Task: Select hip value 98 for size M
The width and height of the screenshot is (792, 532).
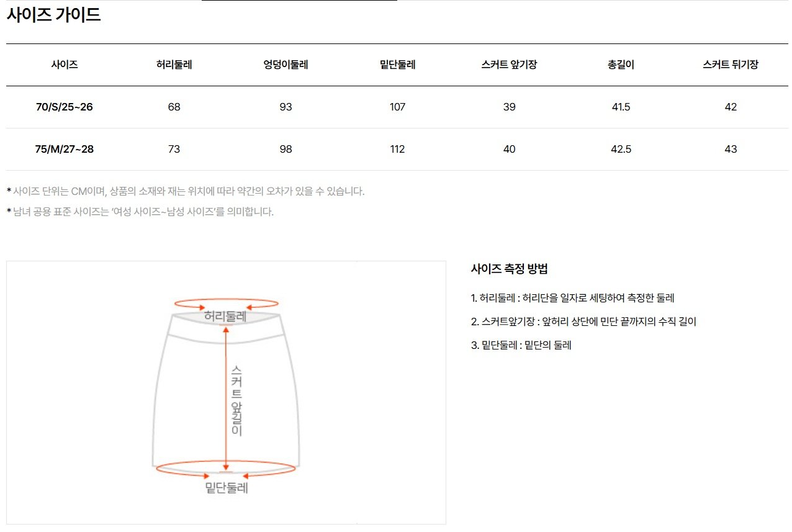Action: pyautogui.click(x=286, y=149)
